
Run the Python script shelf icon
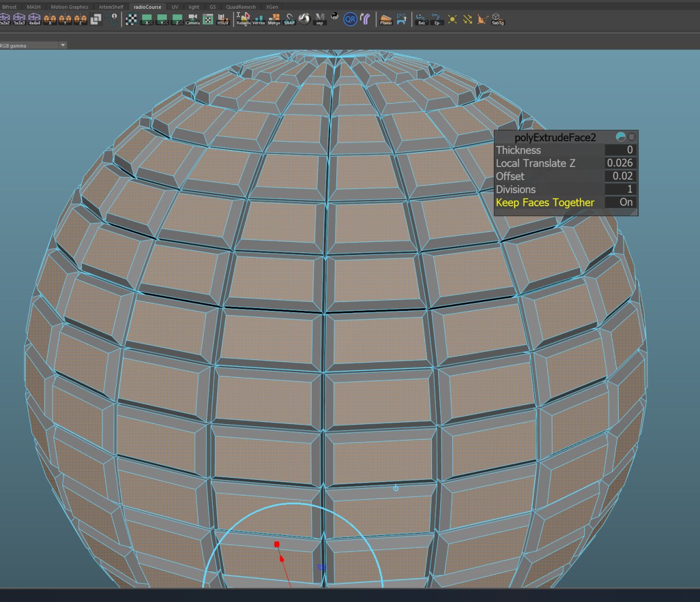click(335, 18)
